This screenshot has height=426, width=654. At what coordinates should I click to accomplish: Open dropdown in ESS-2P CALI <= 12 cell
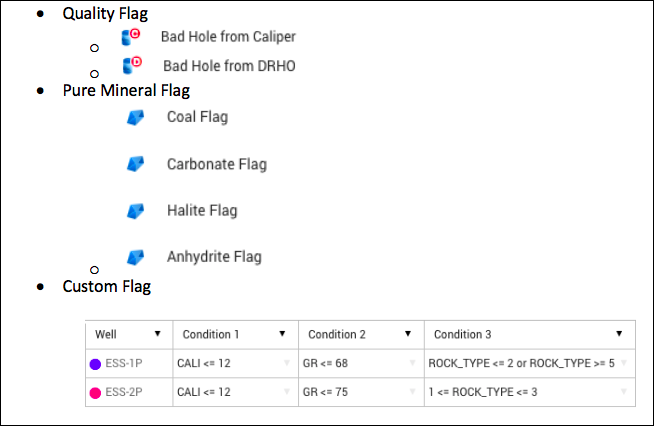286,392
